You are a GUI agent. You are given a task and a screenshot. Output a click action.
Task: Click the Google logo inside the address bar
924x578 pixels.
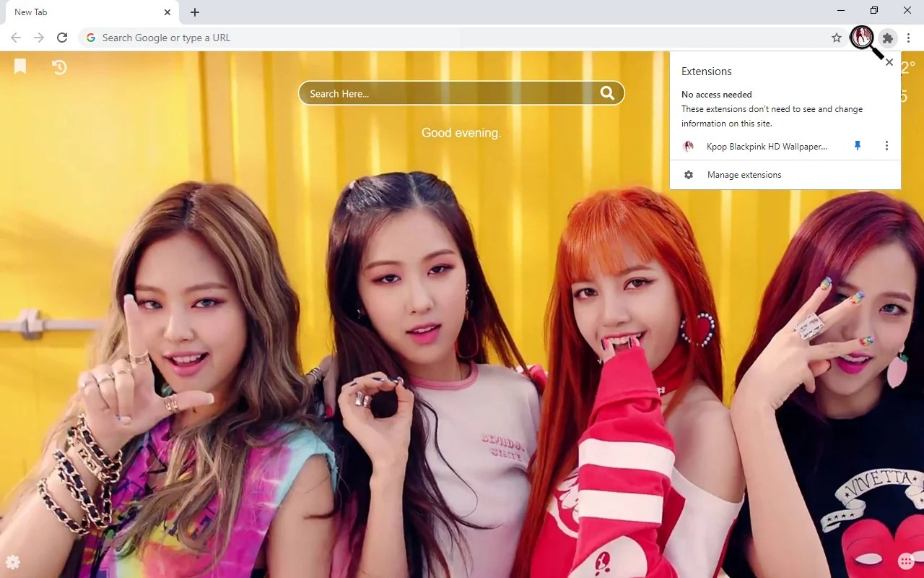tap(90, 37)
